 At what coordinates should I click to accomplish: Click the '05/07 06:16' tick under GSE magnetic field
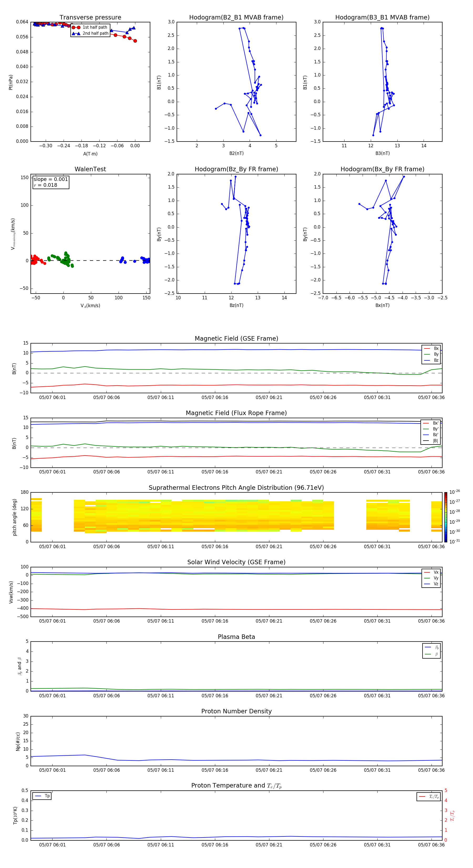point(215,398)
